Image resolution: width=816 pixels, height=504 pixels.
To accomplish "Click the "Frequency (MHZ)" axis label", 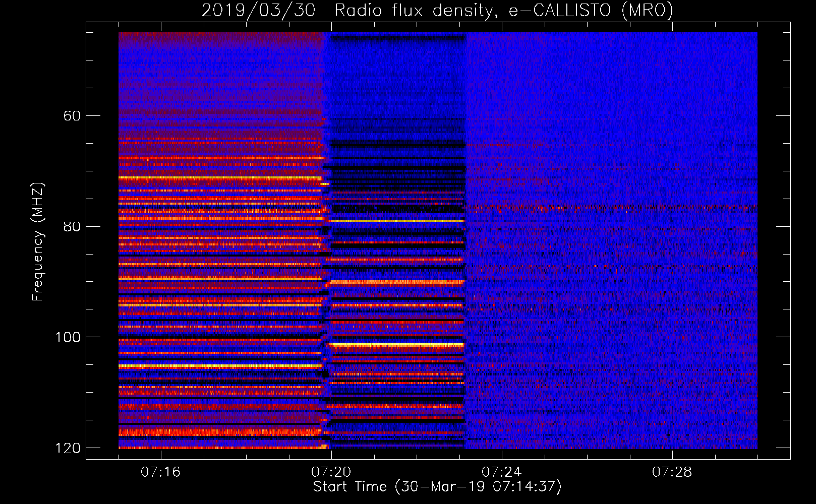I will (x=38, y=241).
